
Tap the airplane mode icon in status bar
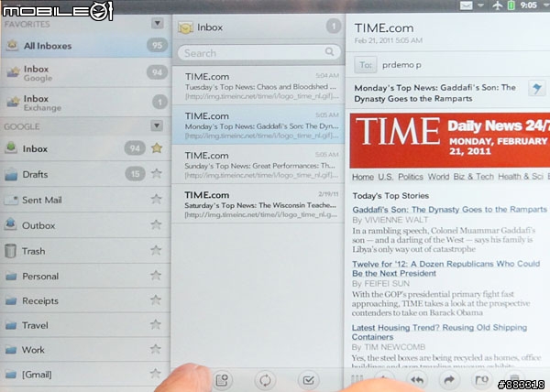[x=498, y=5]
